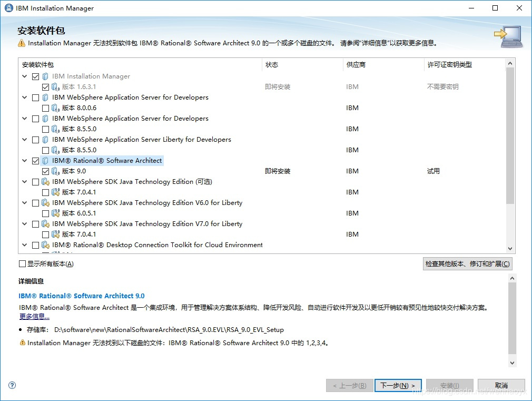Screen dimensions: 532x401
Task: Collapse Desktop Connection Toolkit for Cloud Environment node
Action: point(24,245)
